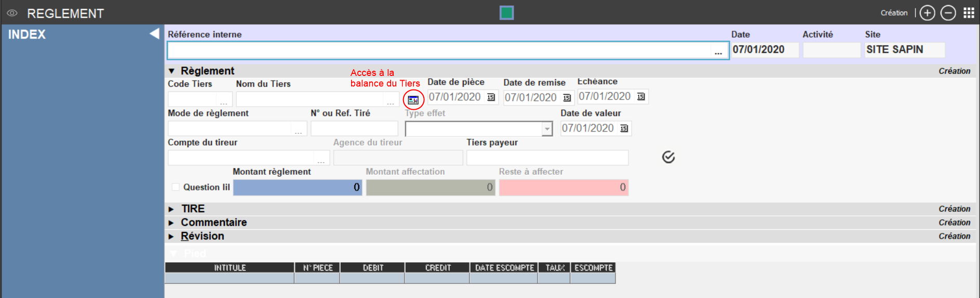Click the circular checkmark validate icon
This screenshot has width=980, height=298.
(x=668, y=157)
